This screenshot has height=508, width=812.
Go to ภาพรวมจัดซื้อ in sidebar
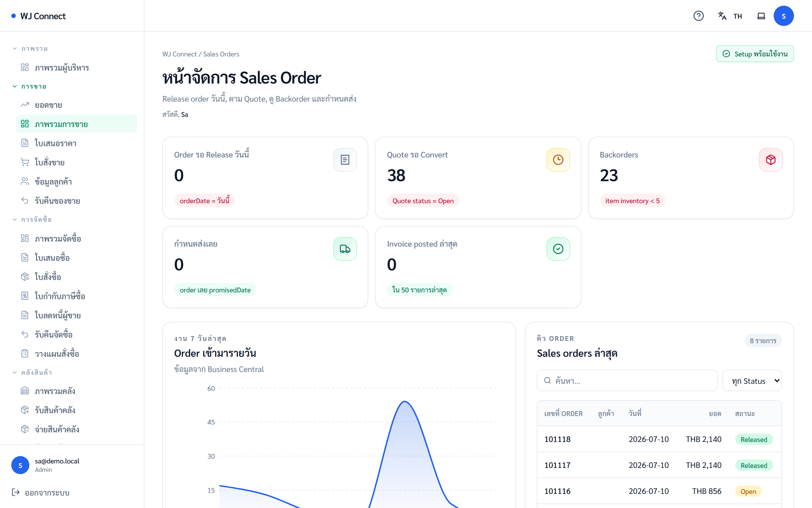tap(76, 238)
